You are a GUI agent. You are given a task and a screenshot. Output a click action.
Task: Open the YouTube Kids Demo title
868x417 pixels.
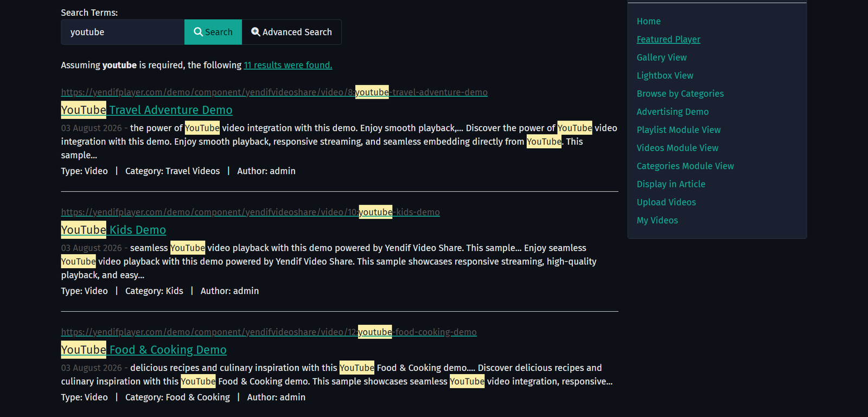click(113, 230)
